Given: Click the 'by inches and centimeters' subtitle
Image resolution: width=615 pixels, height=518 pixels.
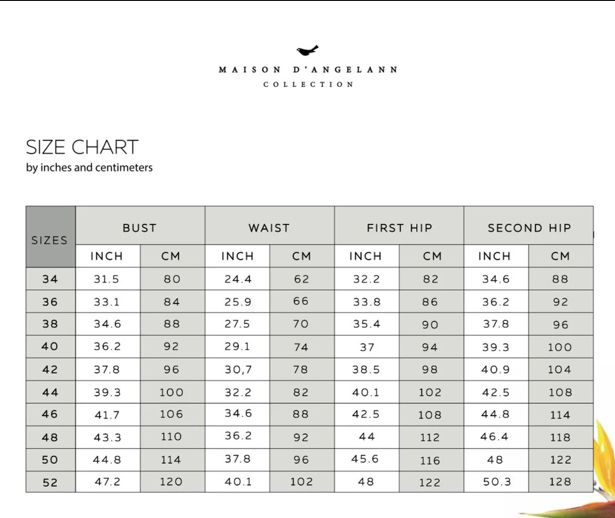Looking at the screenshot, I should pyautogui.click(x=89, y=168).
